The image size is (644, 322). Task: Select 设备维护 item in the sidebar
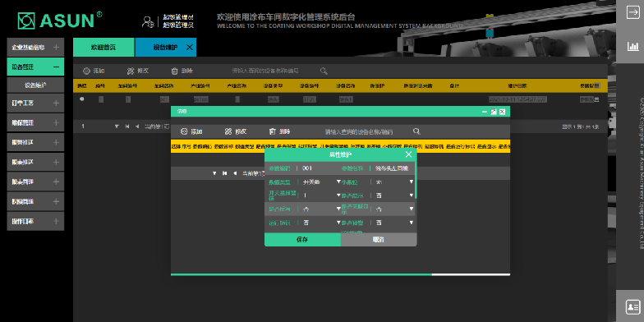point(35,85)
